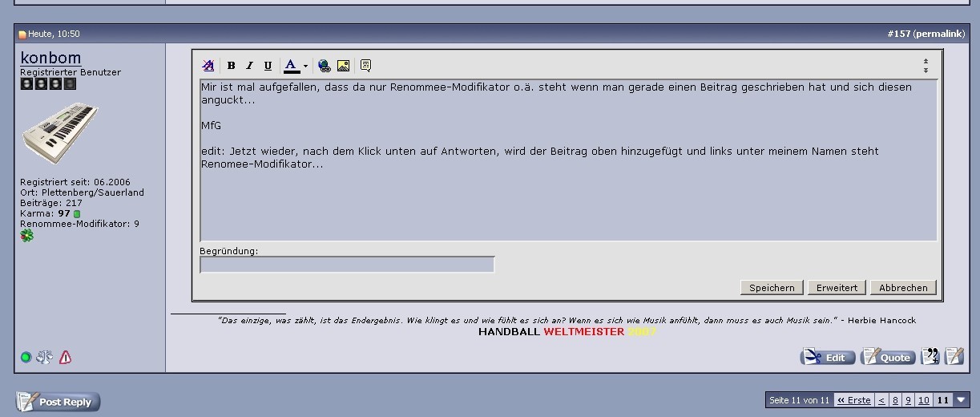Open the page navigation dropdown arrow
980x417 pixels.
click(x=962, y=400)
